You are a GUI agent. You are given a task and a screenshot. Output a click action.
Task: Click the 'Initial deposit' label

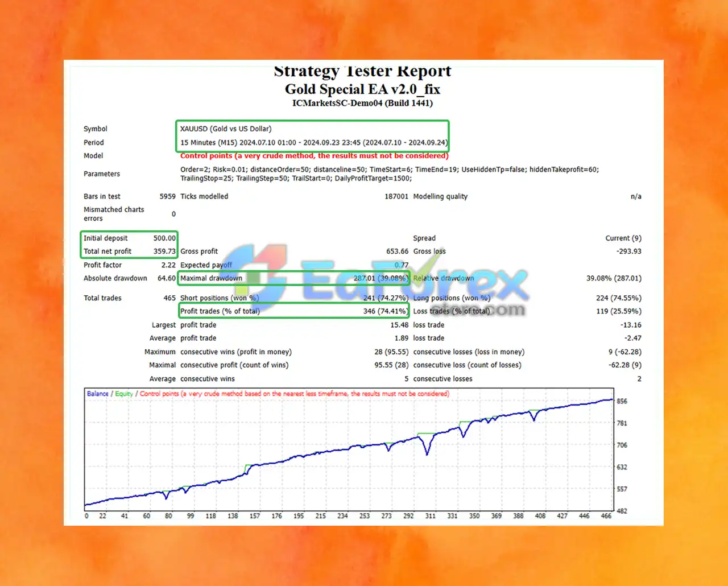pyautogui.click(x=106, y=238)
